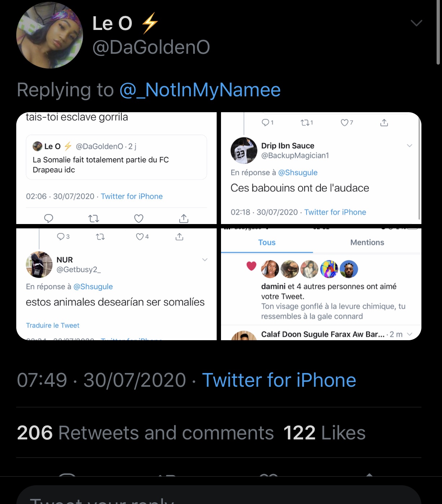
Task: Tap share icon above Drip Ibn Sauce
Action: tap(384, 123)
